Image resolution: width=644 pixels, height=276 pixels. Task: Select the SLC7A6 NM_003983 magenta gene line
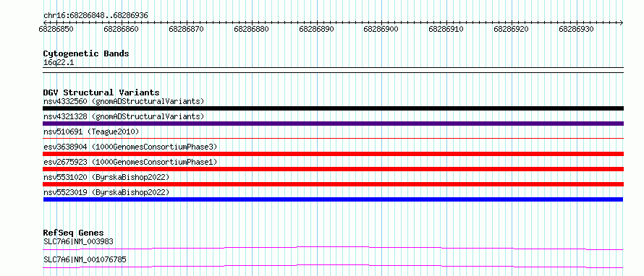[x=333, y=248]
